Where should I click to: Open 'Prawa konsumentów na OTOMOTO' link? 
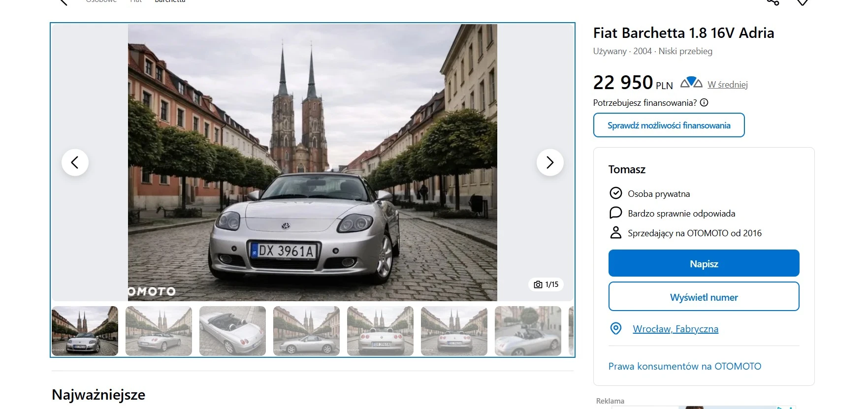click(x=684, y=366)
